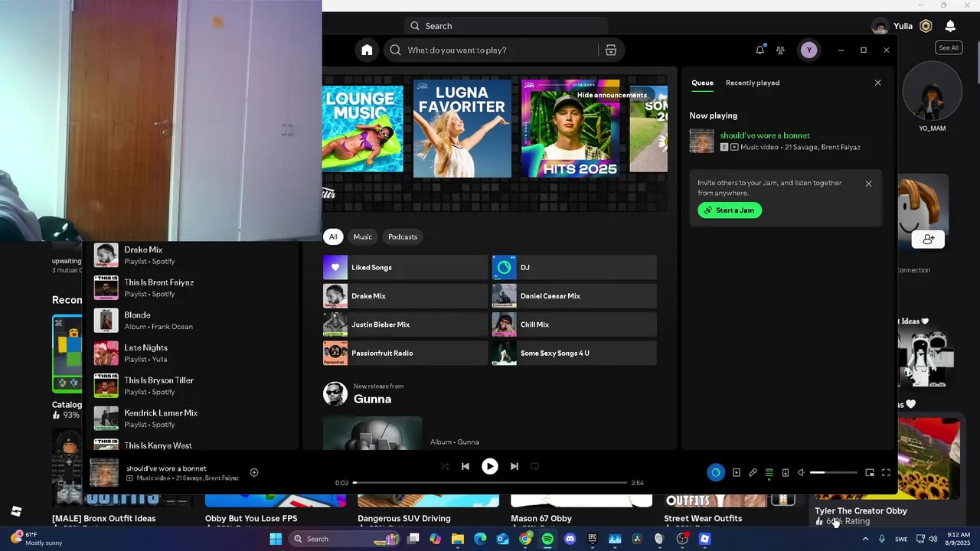Select the All filter chip
The image size is (980, 551).
click(333, 236)
